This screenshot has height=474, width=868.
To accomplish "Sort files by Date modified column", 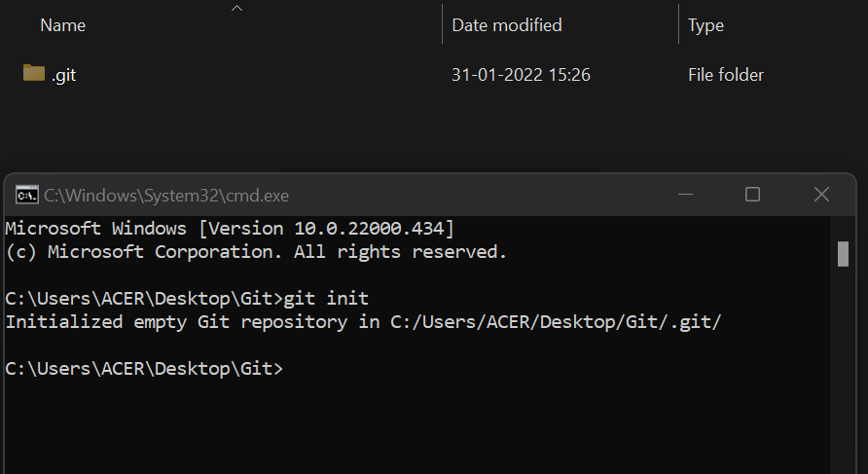I will pyautogui.click(x=507, y=25).
